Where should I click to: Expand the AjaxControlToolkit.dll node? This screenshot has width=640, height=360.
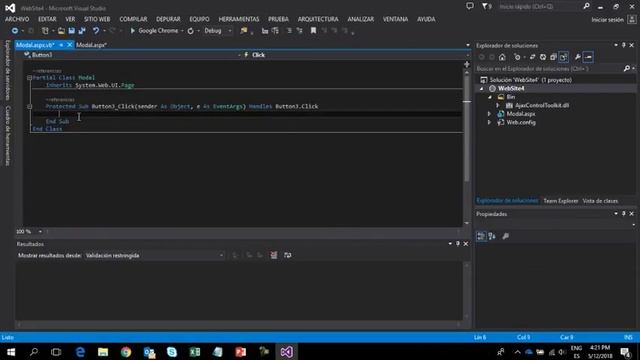point(498,105)
